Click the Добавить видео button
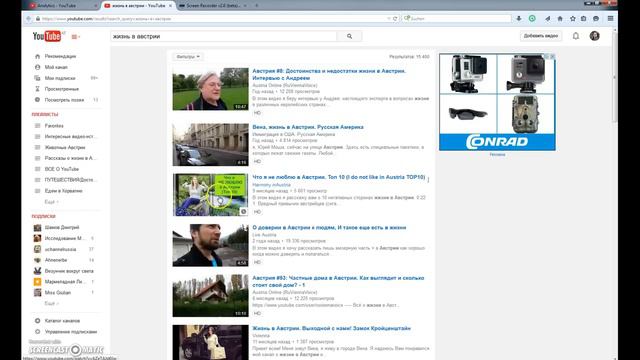640x360 pixels. 540,36
